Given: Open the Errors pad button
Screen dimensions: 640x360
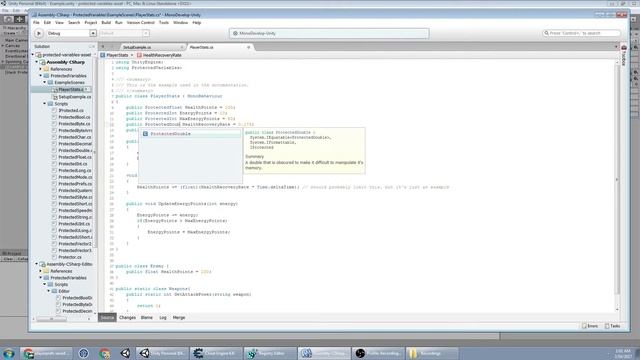Looking at the screenshot, I should coord(590,326).
